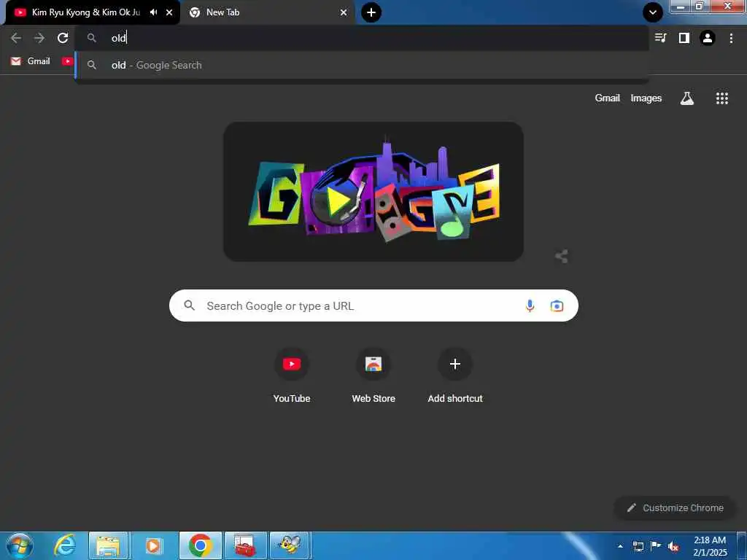Open the Chrome profile avatar

pos(708,38)
